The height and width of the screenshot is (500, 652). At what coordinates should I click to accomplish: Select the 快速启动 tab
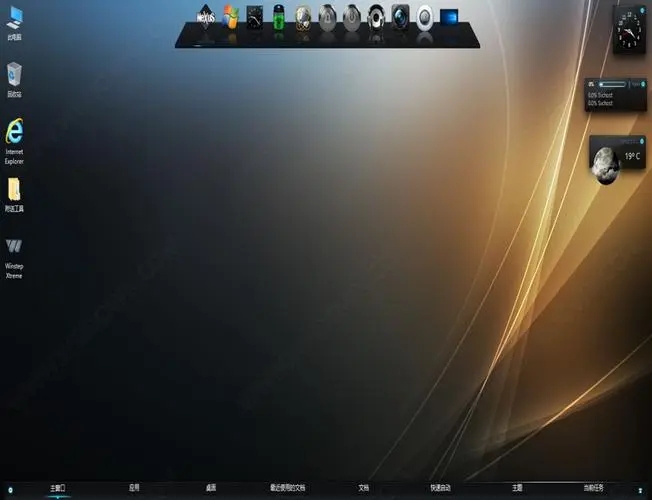pos(440,488)
